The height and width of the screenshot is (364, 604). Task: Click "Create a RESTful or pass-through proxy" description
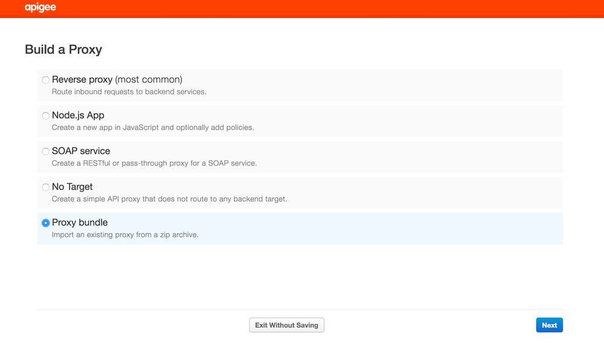click(x=154, y=163)
